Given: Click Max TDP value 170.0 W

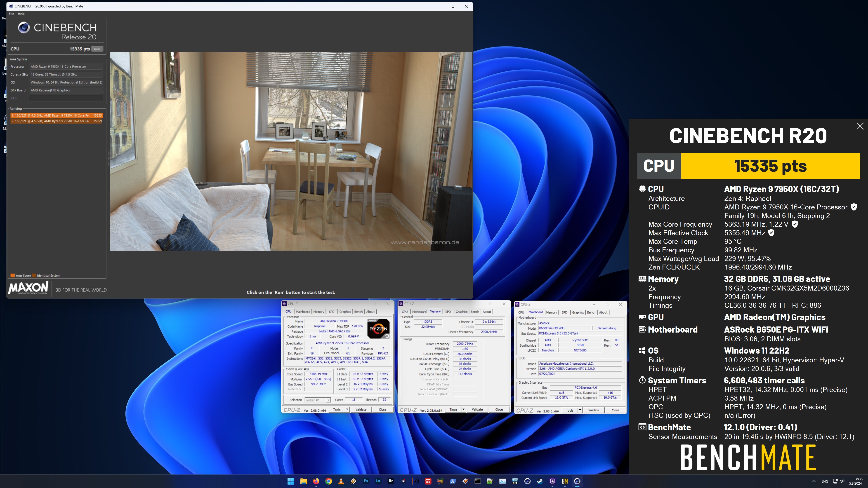Looking at the screenshot, I should coord(357,326).
